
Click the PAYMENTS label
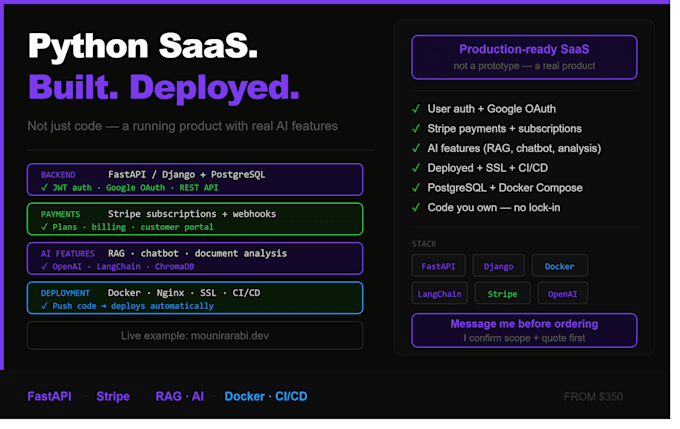click(60, 214)
